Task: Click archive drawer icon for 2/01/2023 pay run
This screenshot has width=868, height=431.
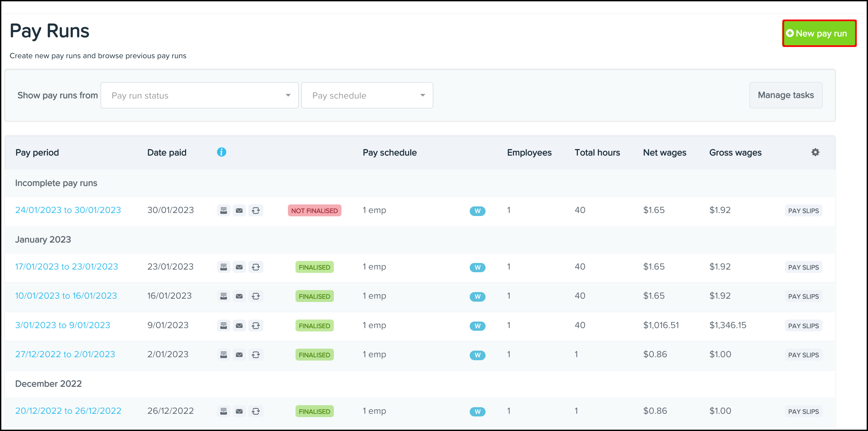Action: pyautogui.click(x=223, y=355)
